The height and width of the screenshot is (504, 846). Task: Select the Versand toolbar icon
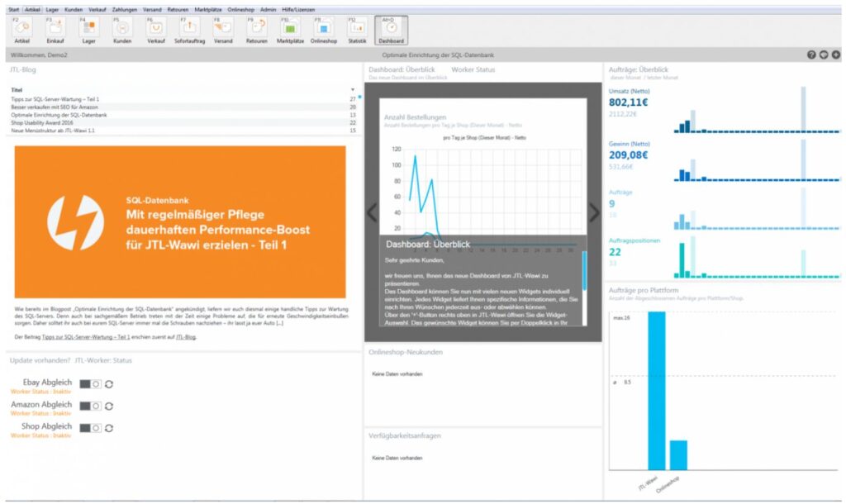pos(223,29)
